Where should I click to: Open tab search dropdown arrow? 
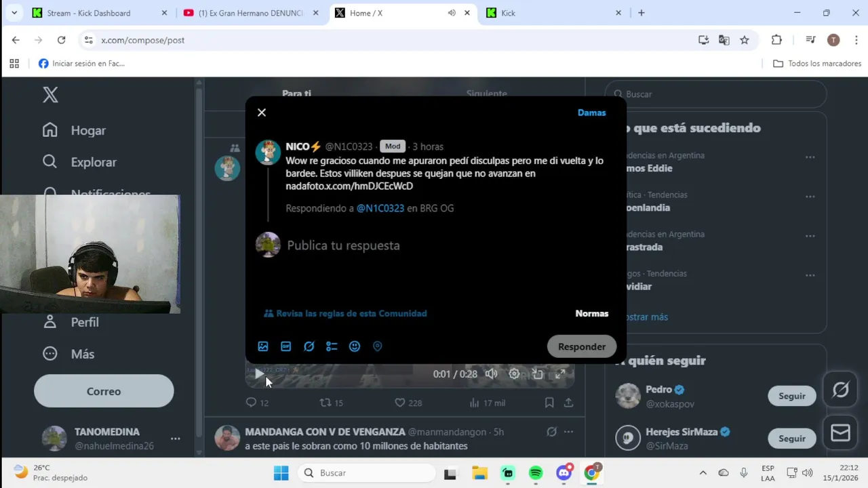coord(14,13)
